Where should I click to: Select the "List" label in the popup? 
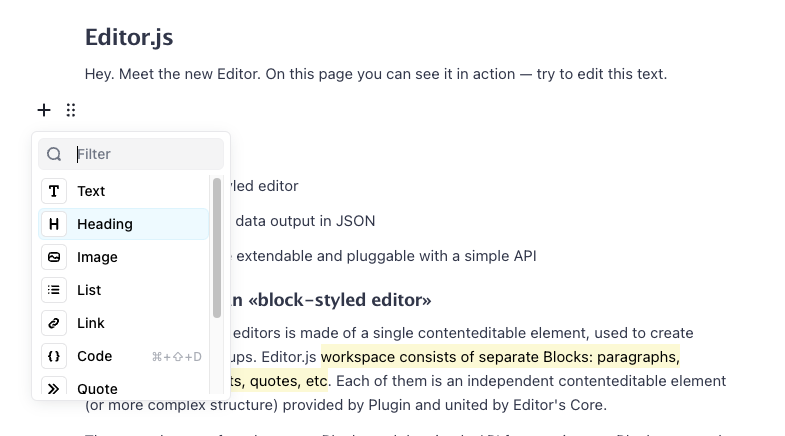click(x=89, y=290)
